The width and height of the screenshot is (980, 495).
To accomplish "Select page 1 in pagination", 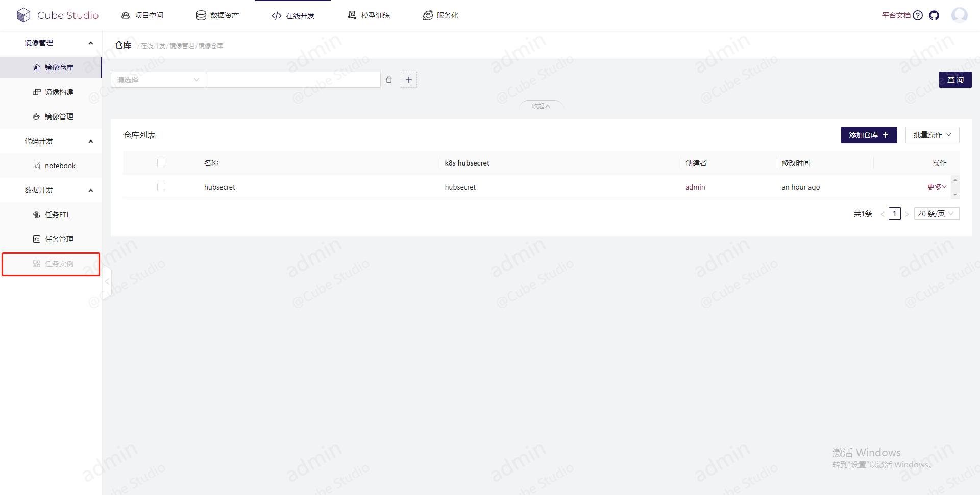I will click(x=895, y=214).
